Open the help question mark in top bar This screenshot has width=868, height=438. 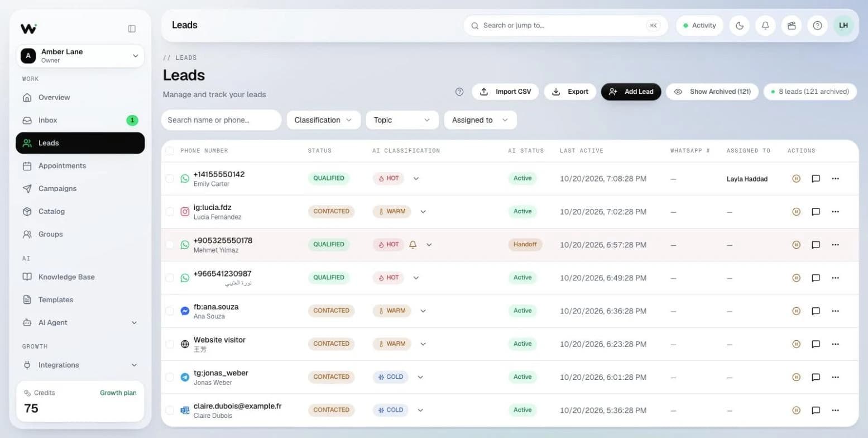[817, 26]
